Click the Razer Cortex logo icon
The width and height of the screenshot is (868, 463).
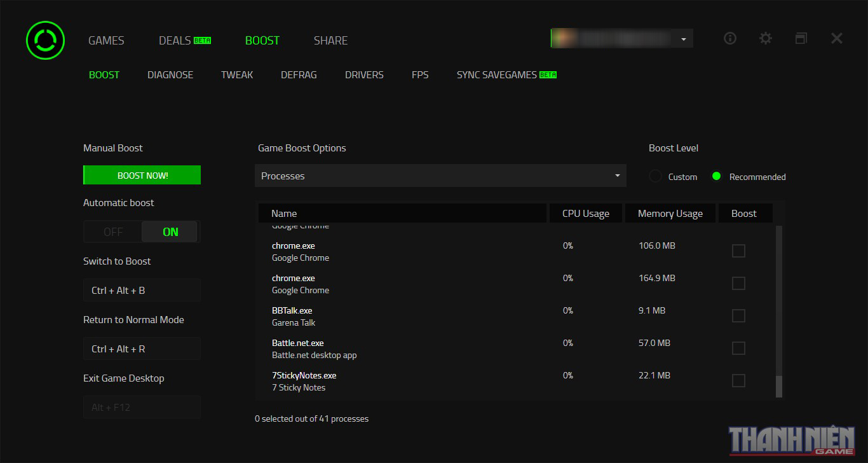point(45,40)
